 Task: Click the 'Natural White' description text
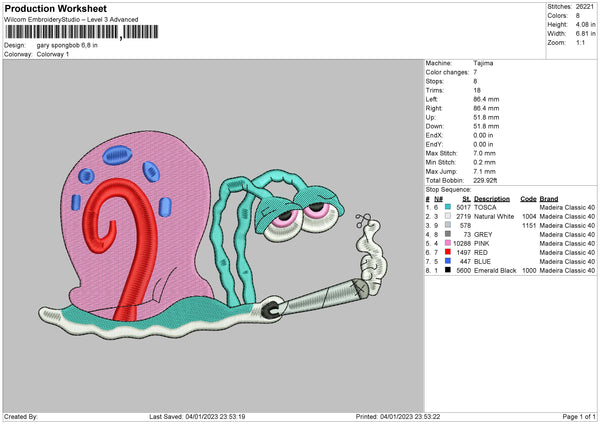[494, 217]
